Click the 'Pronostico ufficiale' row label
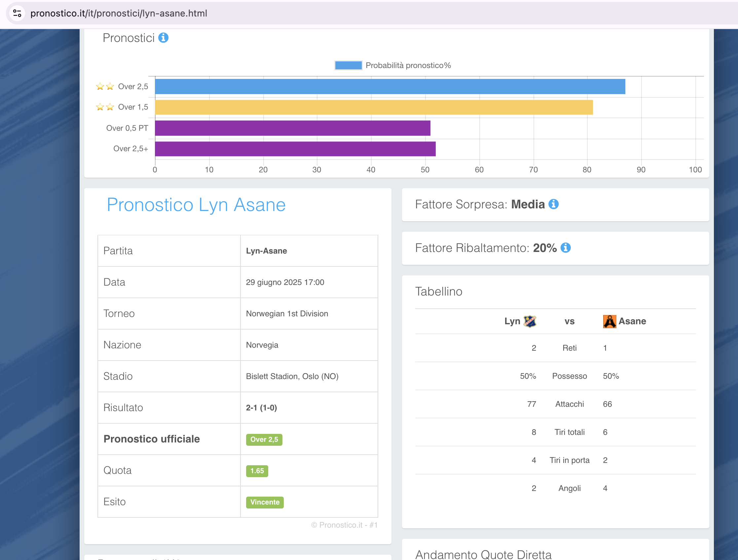Screen dimensions: 738x560 [x=152, y=439]
